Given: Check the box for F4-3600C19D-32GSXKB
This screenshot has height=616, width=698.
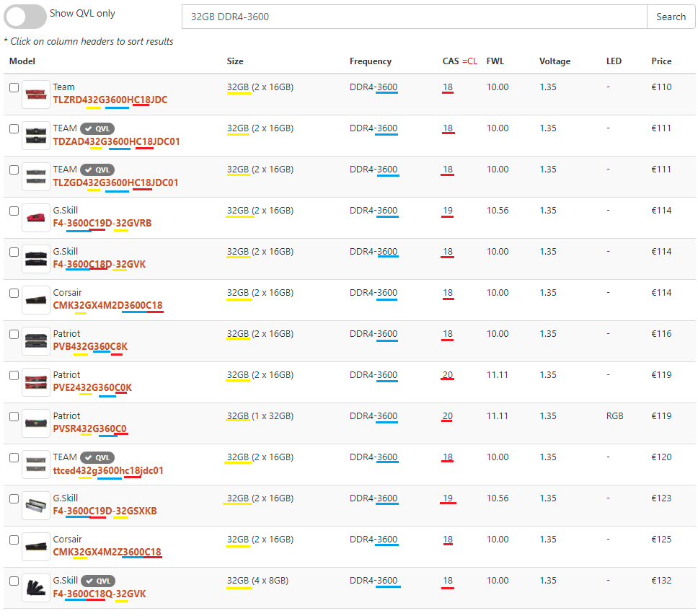Looking at the screenshot, I should tap(14, 499).
